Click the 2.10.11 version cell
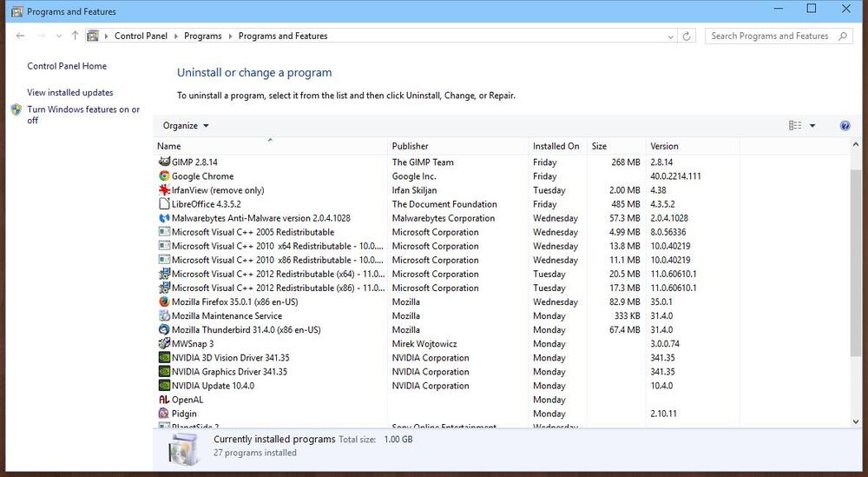 point(663,414)
